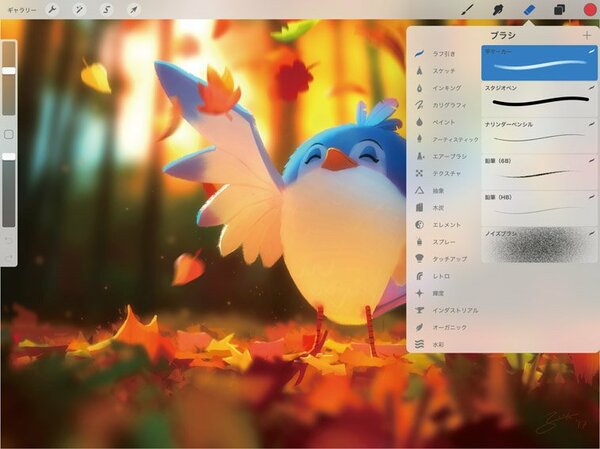The image size is (600, 449).
Task: Open the 水彩 water waves category
Action: tap(430, 345)
